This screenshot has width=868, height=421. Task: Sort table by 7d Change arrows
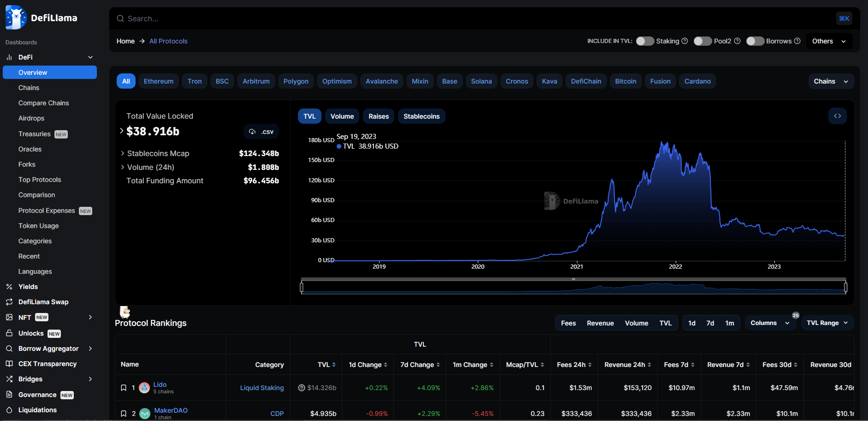(x=438, y=365)
